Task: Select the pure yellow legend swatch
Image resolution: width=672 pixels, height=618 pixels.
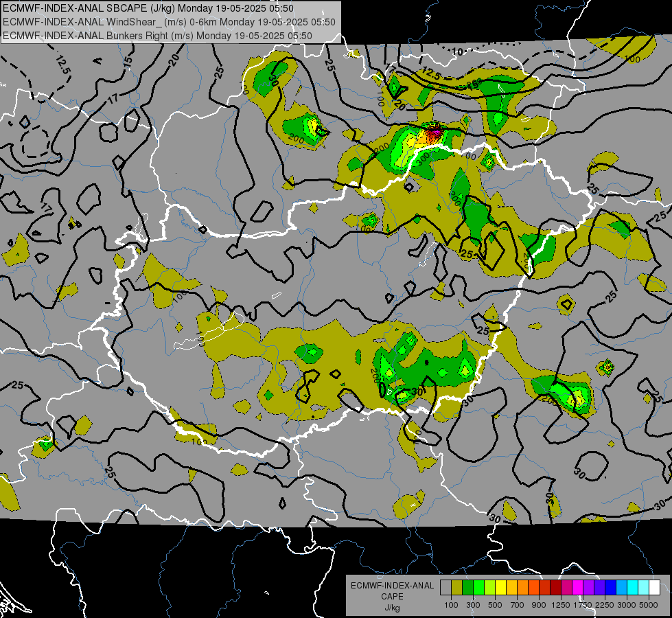Action: 500,587
